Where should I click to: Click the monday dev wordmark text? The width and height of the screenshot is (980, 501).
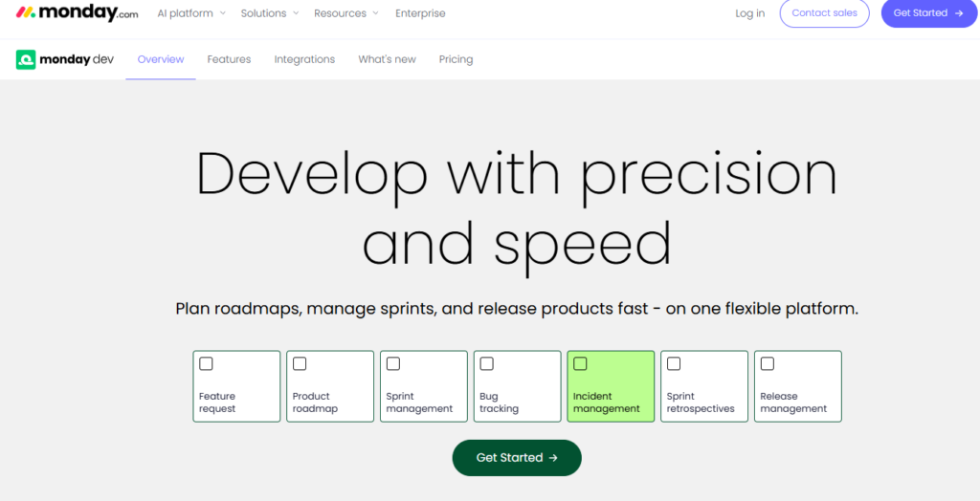(77, 60)
